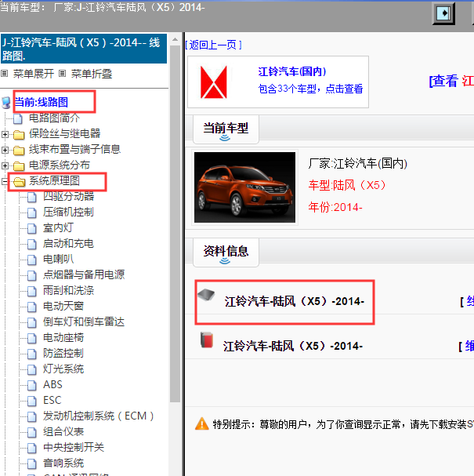
Task: Click the 菜单展开 expand-all icon
Action: [4, 74]
